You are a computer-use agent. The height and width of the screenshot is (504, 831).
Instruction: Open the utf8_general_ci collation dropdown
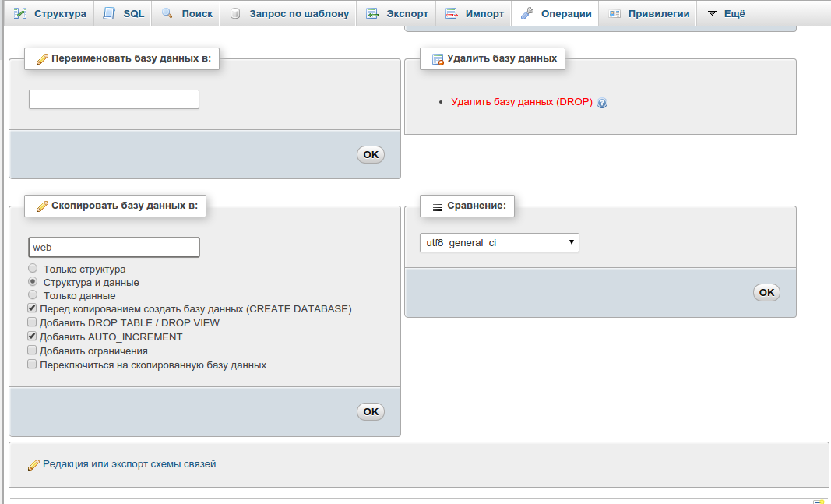499,243
